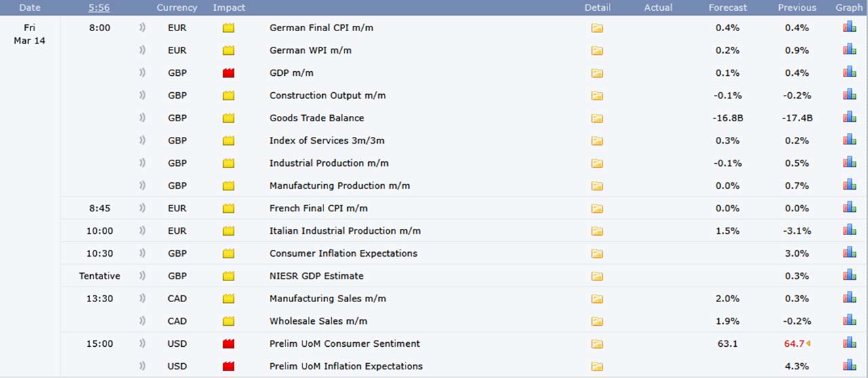
Task: Open detail folder for Prelim UoM Consumer Sentiment
Action: pyautogui.click(x=597, y=344)
